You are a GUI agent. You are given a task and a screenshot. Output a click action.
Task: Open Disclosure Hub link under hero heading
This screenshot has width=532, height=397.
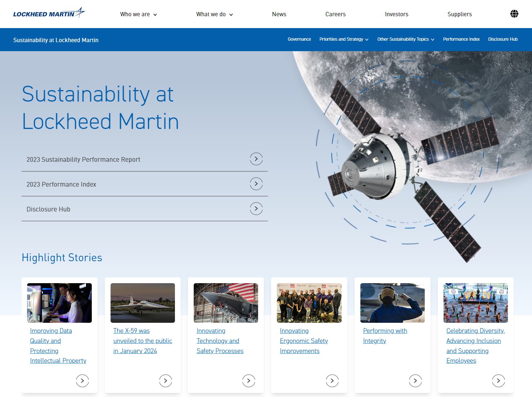click(x=48, y=209)
